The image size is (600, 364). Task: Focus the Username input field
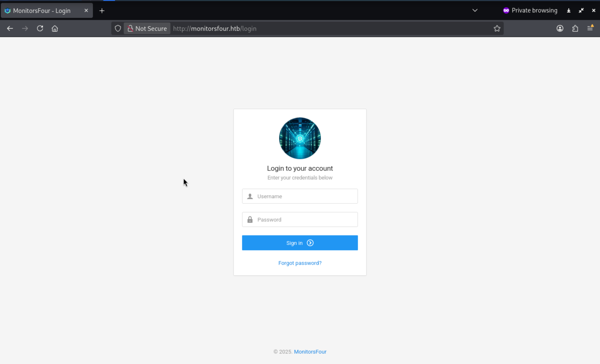click(304, 196)
